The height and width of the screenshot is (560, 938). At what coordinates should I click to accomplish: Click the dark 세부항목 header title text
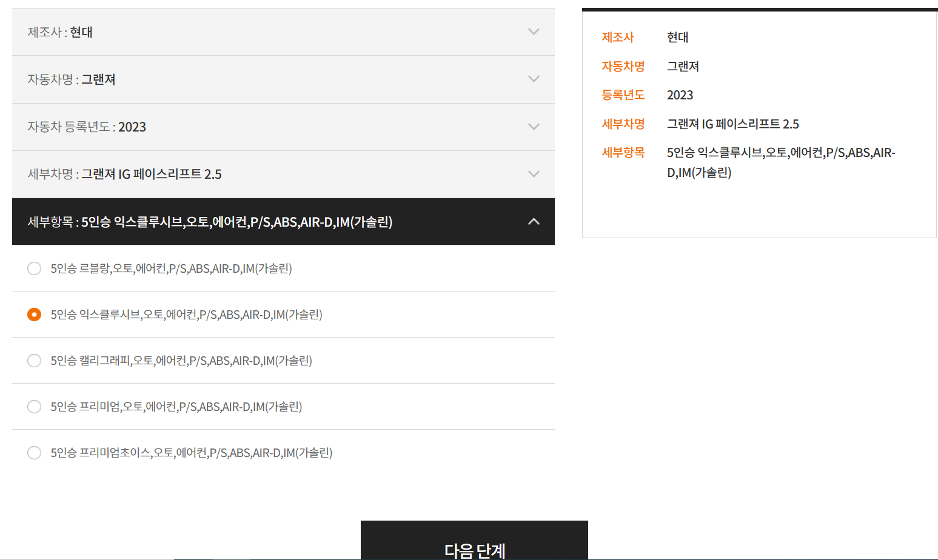(210, 222)
